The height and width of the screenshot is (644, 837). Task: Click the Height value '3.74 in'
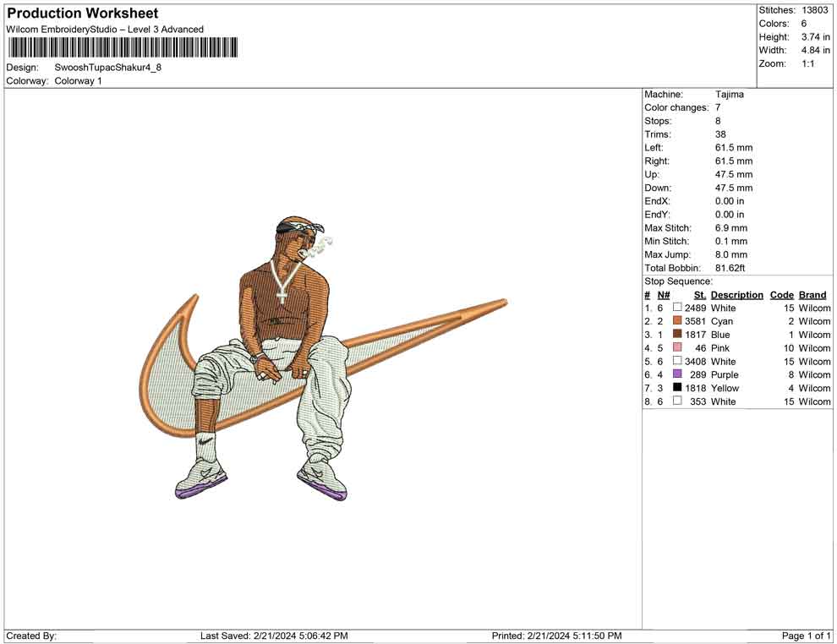(815, 37)
